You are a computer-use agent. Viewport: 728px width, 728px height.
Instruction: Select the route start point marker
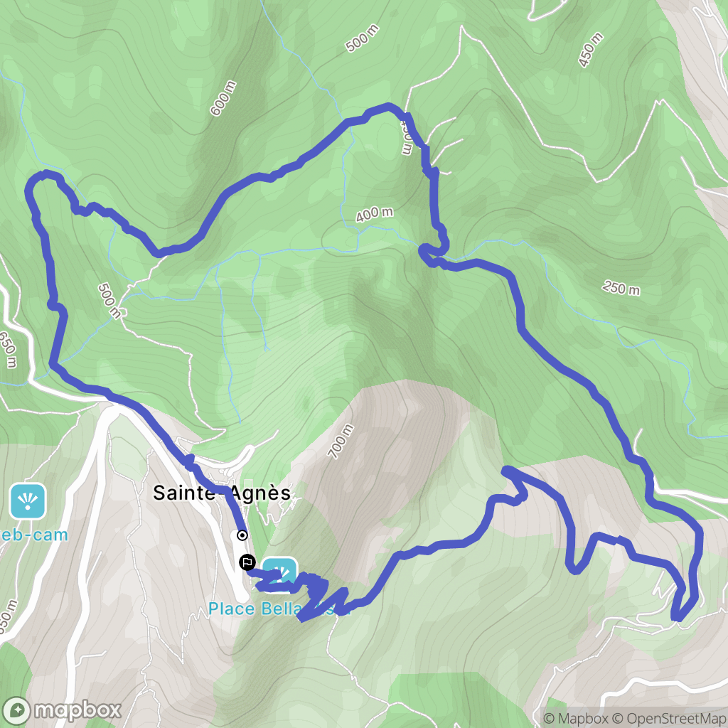pyautogui.click(x=242, y=535)
